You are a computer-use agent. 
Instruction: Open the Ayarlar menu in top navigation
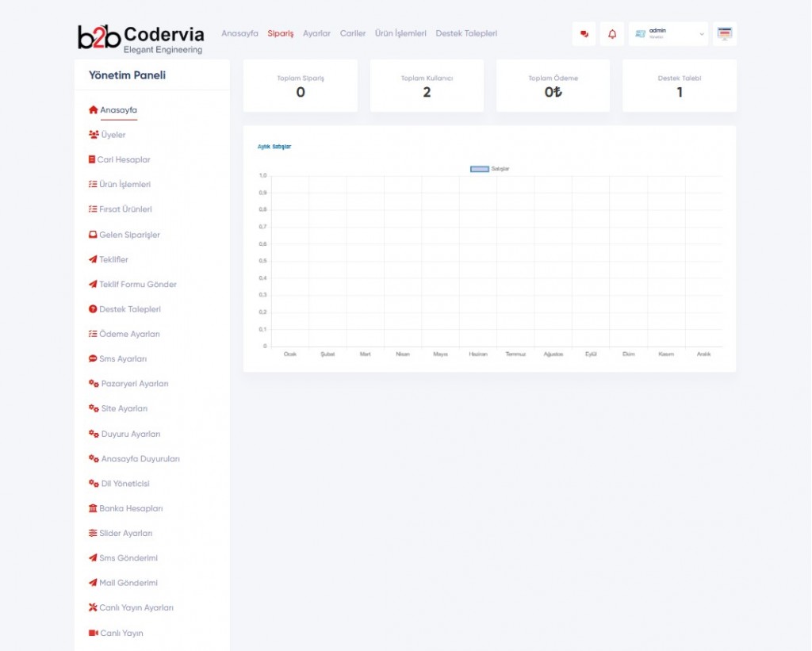click(x=316, y=33)
